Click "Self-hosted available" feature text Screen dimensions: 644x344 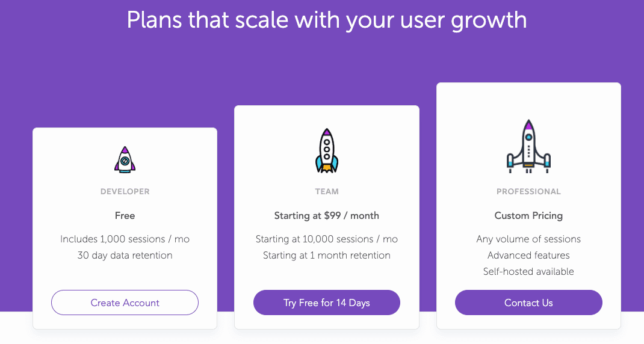[528, 272]
